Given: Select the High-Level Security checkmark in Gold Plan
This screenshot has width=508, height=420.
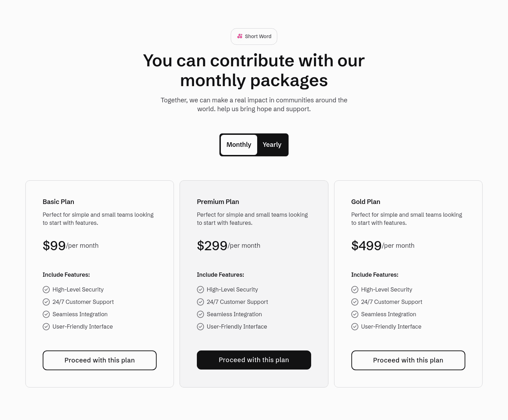Looking at the screenshot, I should (x=355, y=289).
